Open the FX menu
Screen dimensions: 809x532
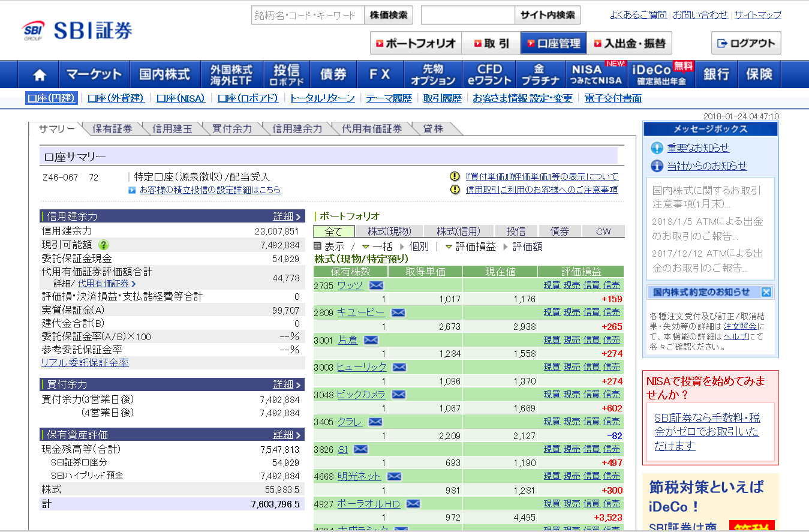coord(380,74)
